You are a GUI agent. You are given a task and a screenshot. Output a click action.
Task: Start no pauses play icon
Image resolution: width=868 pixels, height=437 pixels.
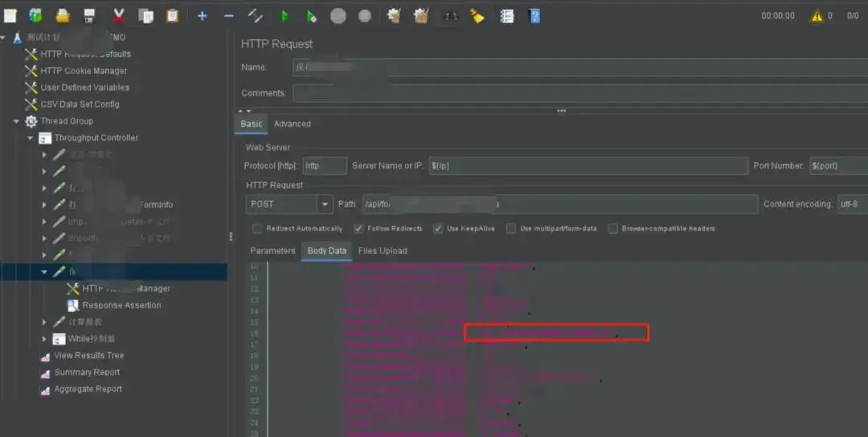(312, 16)
